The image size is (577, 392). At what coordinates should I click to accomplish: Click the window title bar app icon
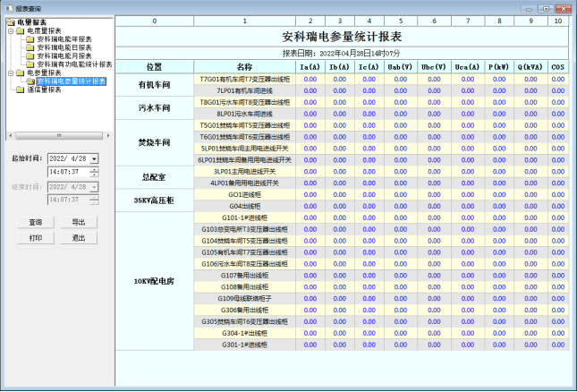(x=9, y=8)
